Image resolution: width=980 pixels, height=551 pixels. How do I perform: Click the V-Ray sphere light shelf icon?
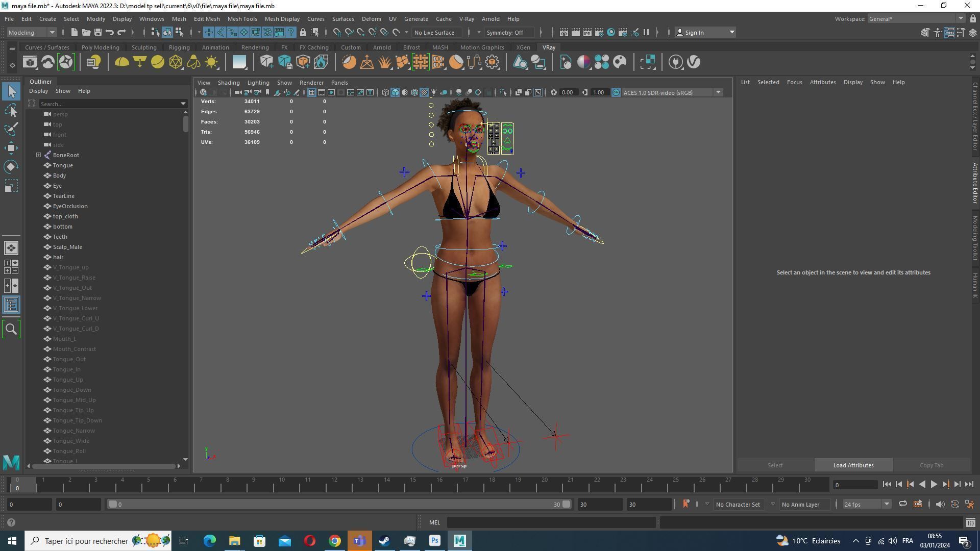coord(157,62)
